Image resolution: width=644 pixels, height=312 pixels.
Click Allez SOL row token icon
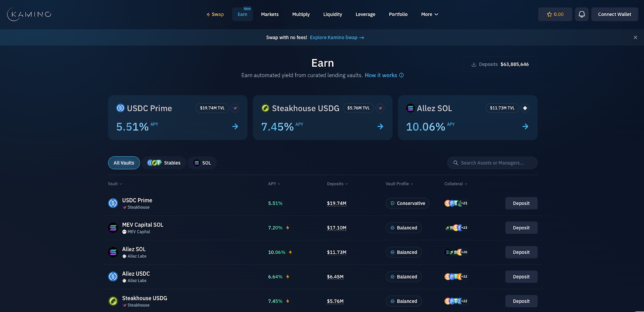pyautogui.click(x=113, y=252)
